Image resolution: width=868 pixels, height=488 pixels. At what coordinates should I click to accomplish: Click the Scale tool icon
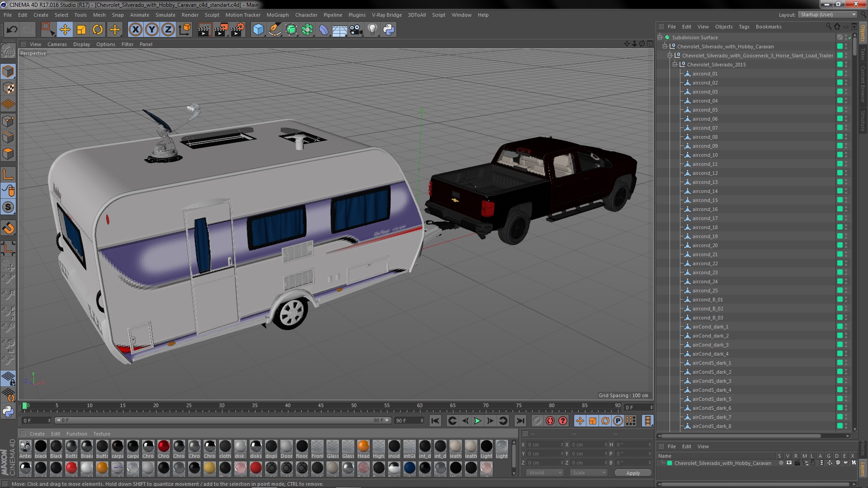tap(81, 30)
